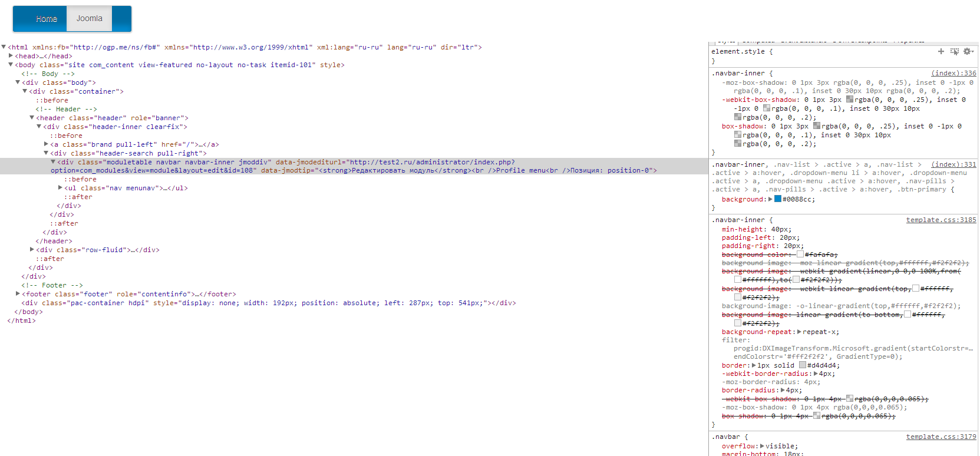Expand the ul nav menunav node
Viewport: 980px width, 456px height.
(60, 188)
